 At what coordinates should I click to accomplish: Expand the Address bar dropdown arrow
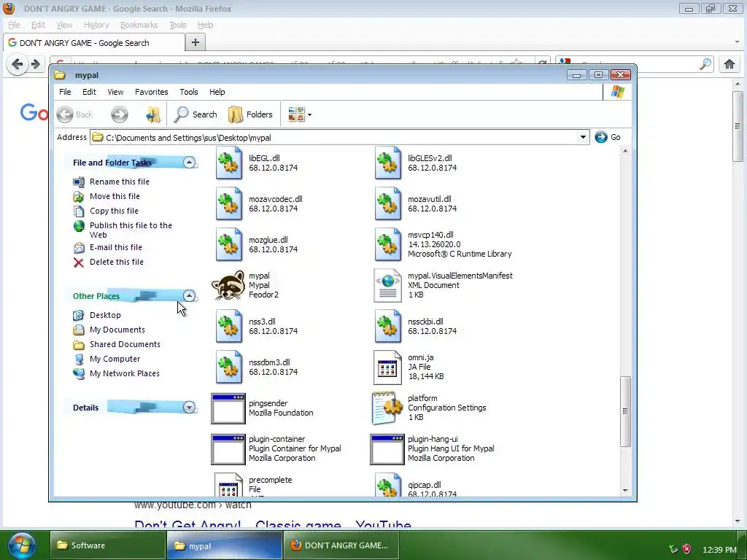pos(583,137)
